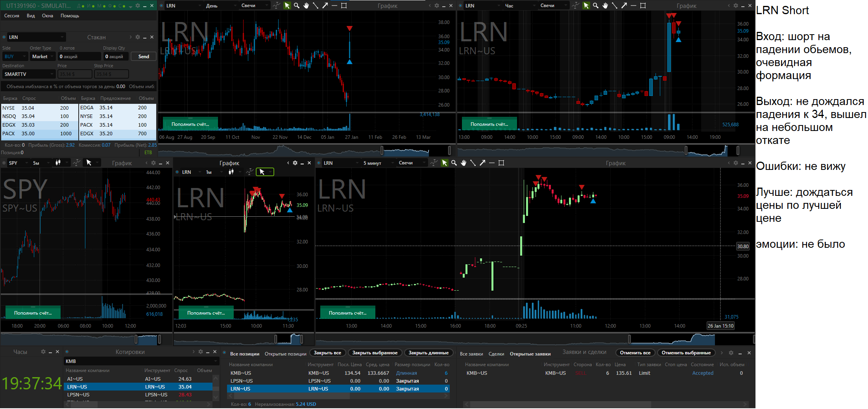Select the KMB~US row in positions table
The height and width of the screenshot is (409, 868).
click(x=338, y=373)
